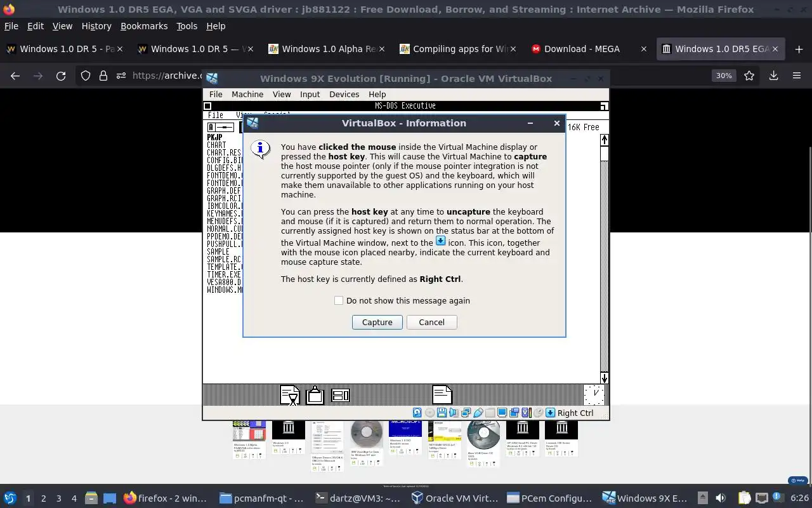Screen dimensions: 812x508
Task: Click the USB devices status icon
Action: (478, 413)
